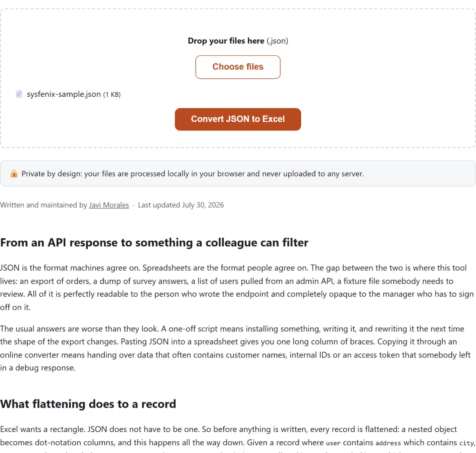Click heading "From an API response"
Image resolution: width=476 pixels, height=453 pixels.
coord(154,242)
